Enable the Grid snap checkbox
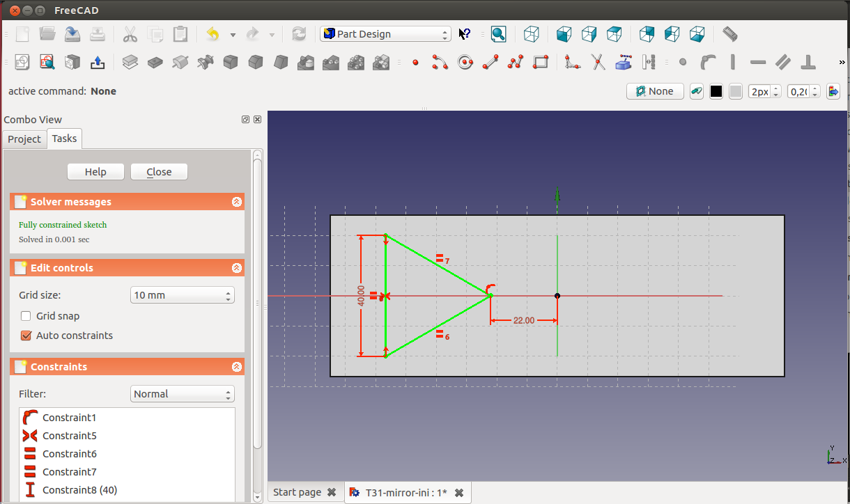 [26, 316]
